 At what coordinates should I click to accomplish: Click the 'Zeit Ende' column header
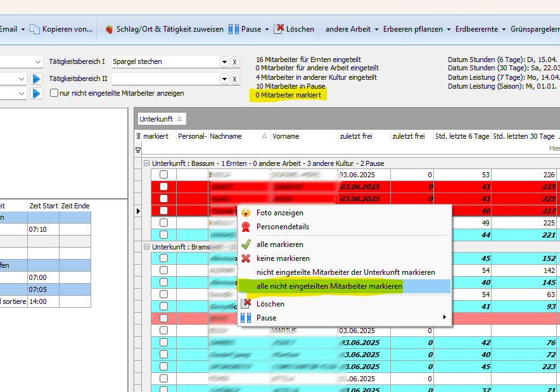(x=75, y=206)
